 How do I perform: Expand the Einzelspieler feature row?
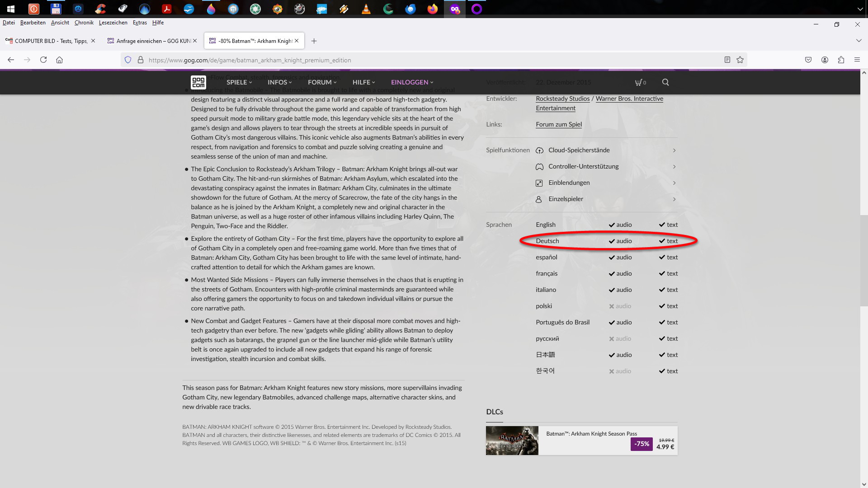pos(606,199)
